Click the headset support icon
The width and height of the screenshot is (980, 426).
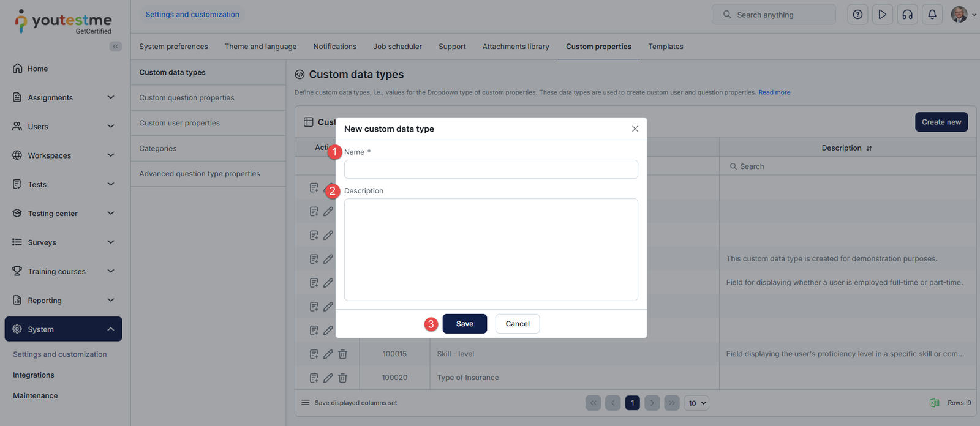coord(907,15)
